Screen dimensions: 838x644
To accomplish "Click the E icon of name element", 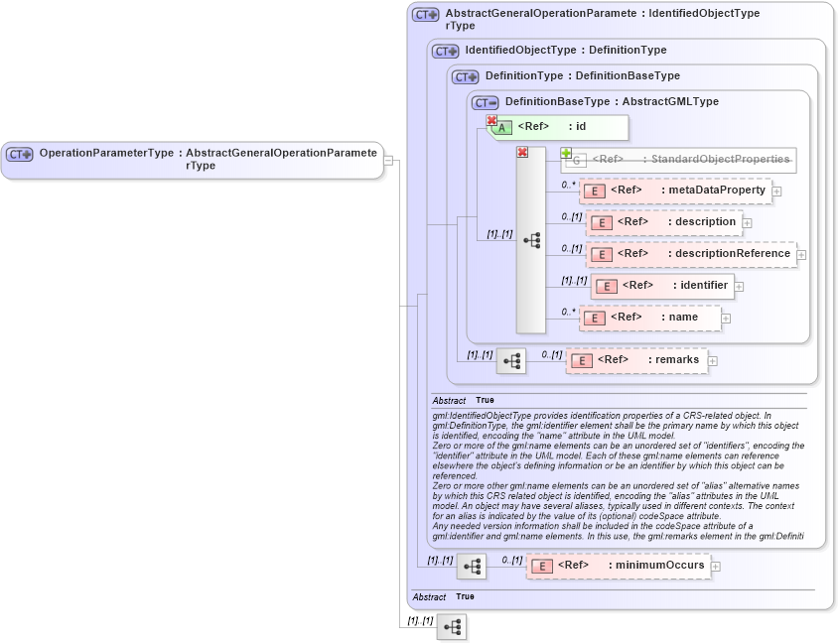I will (595, 319).
